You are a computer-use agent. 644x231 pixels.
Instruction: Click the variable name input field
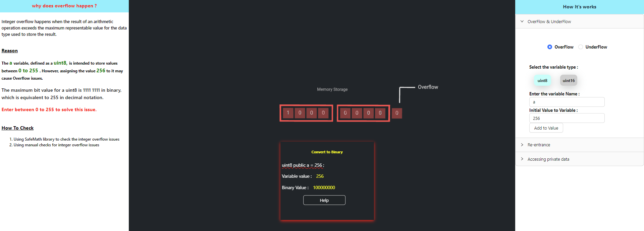point(567,102)
